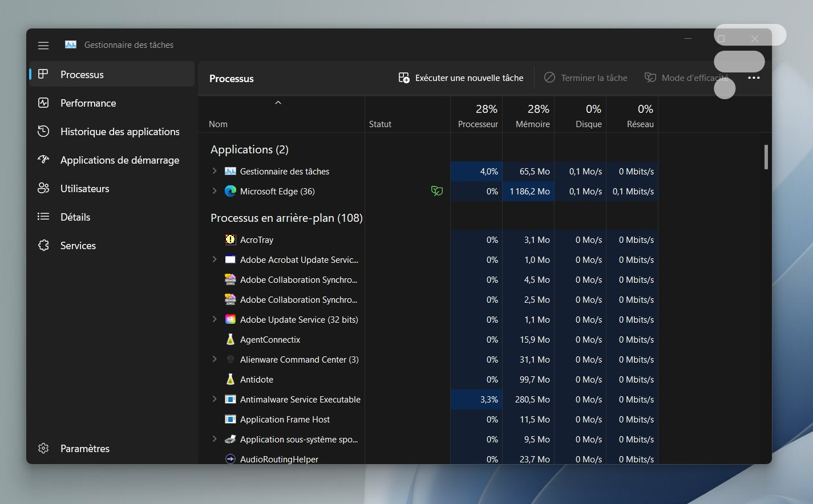Select the Processus tab in sidebar

(82, 75)
